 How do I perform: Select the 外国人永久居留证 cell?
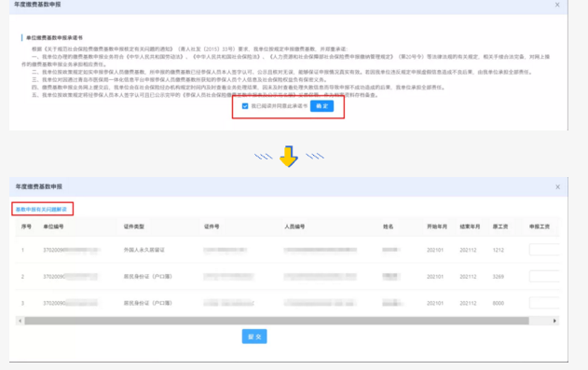(144, 250)
